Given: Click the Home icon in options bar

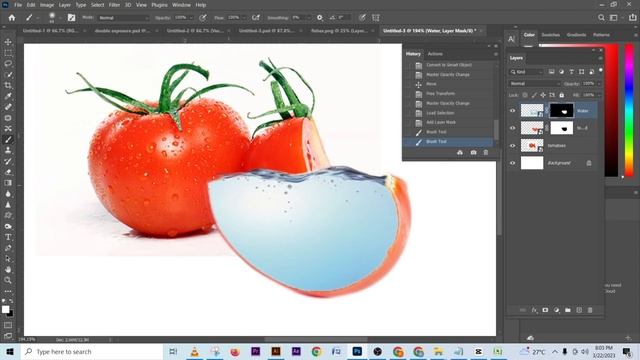Looking at the screenshot, I should click(12, 18).
